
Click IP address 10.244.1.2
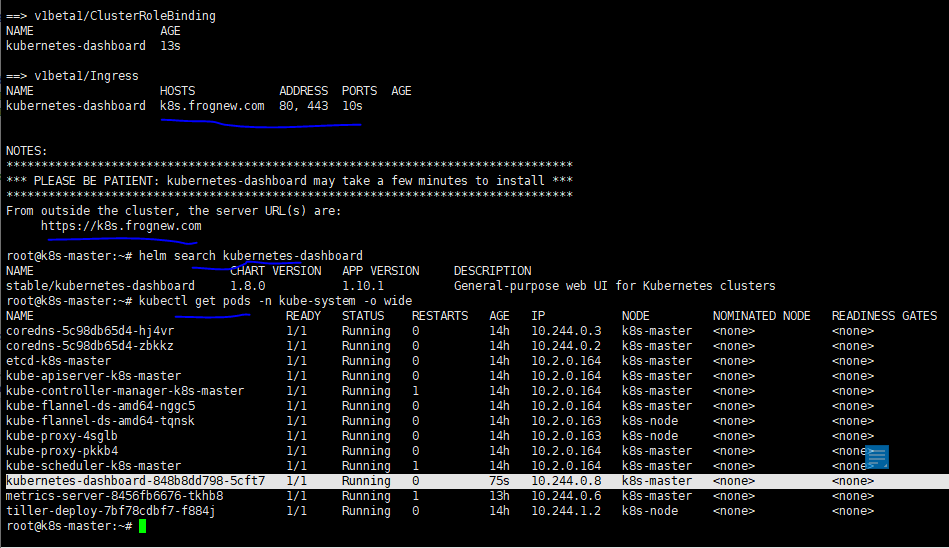coord(566,511)
